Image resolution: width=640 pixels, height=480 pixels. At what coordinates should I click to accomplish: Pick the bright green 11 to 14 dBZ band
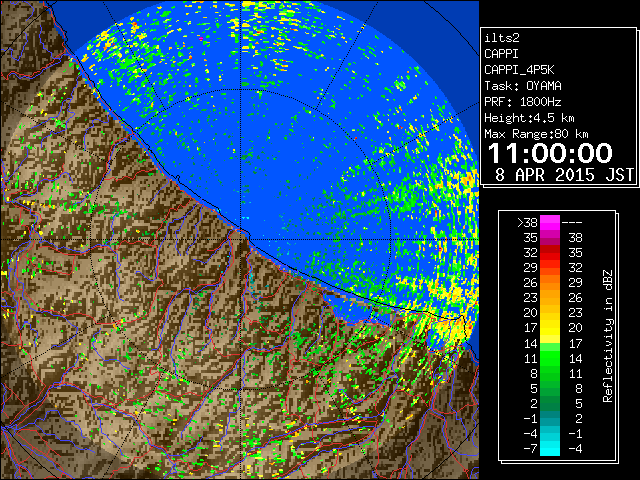(550, 358)
